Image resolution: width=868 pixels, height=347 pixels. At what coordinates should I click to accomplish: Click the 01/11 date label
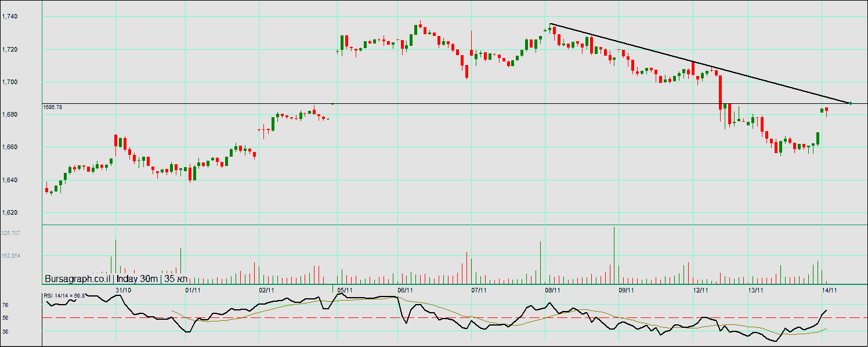tap(193, 289)
